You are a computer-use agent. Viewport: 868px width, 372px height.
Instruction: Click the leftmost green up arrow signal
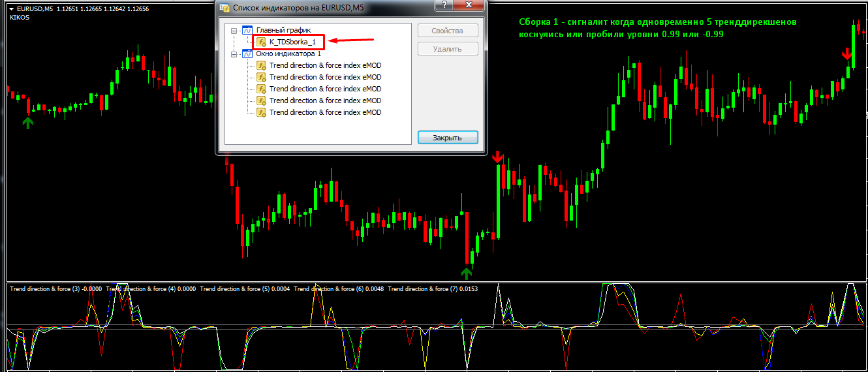coord(27,122)
